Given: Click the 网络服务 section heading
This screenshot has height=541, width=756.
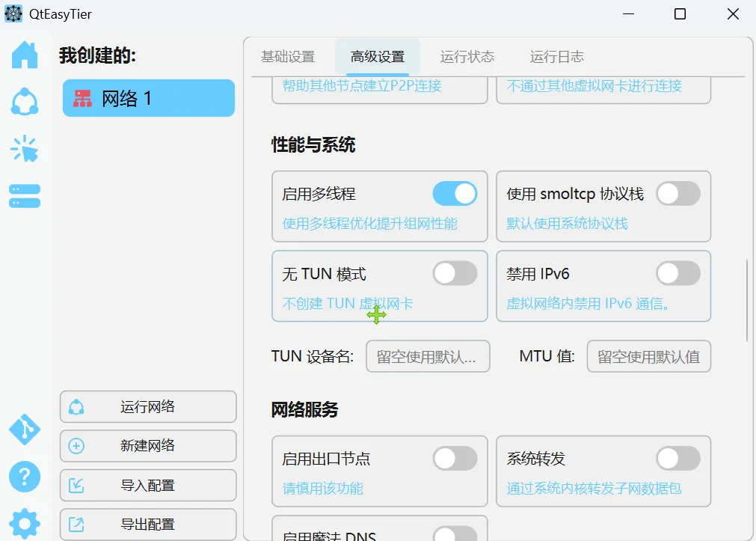Looking at the screenshot, I should pyautogui.click(x=304, y=410).
